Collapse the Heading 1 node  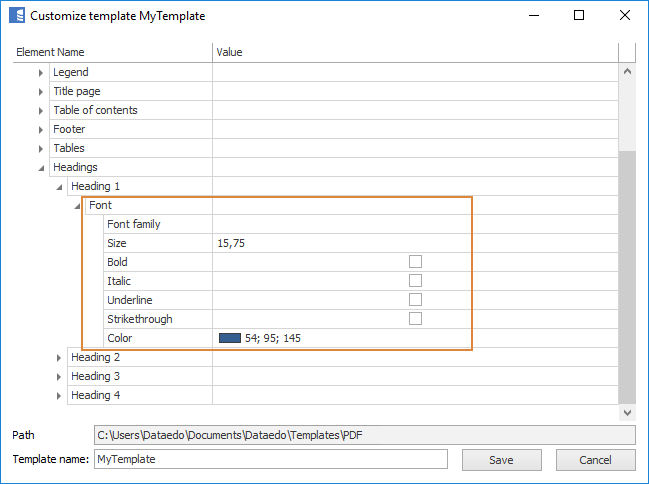pos(59,187)
